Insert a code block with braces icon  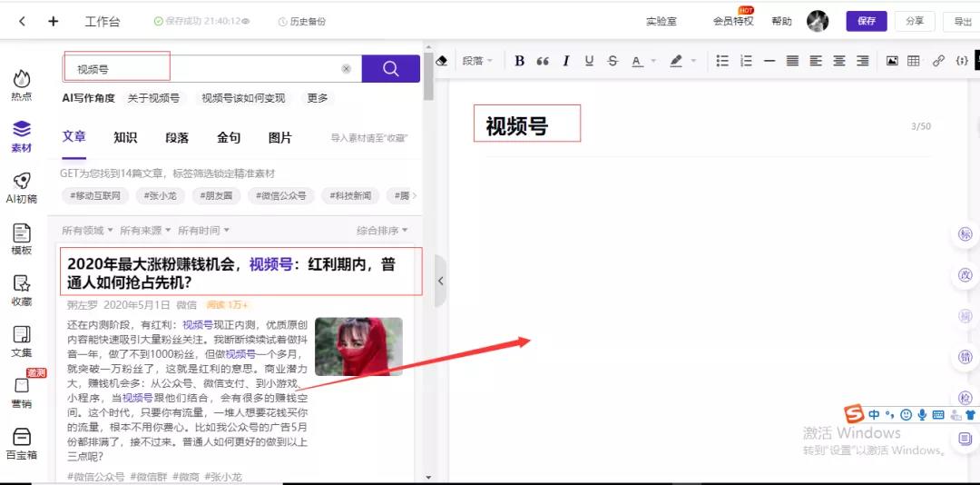(962, 61)
